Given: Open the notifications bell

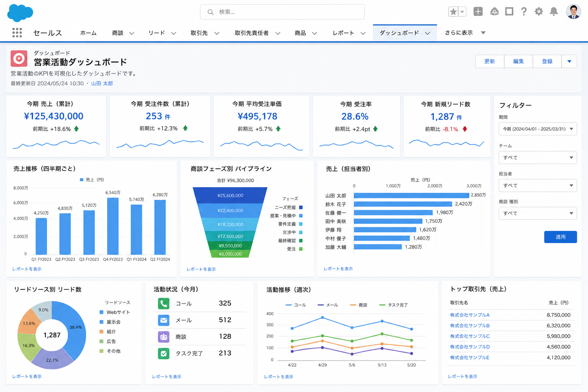Looking at the screenshot, I should coord(554,11).
